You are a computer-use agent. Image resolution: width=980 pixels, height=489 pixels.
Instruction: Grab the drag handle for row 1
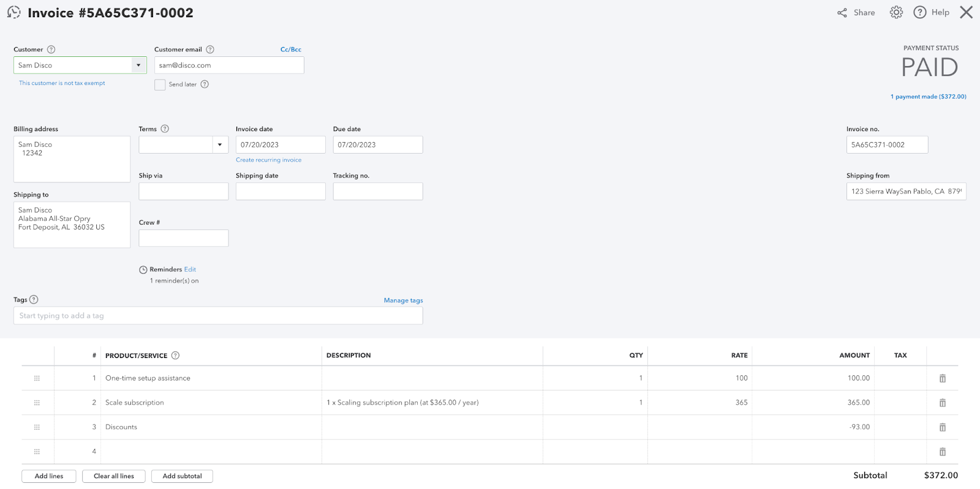[37, 378]
